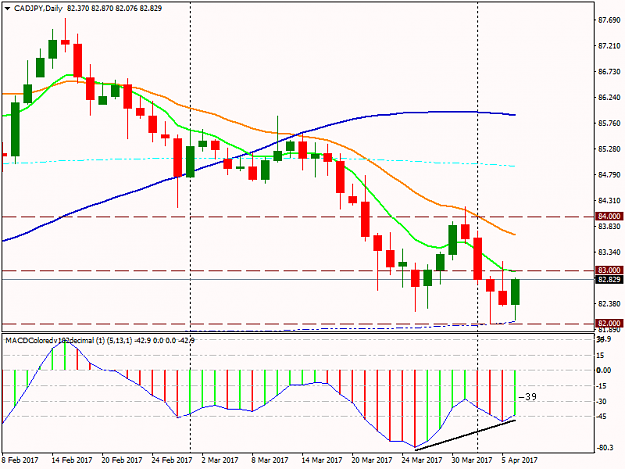Click the 14 Mar 2017 date label
The image size is (625, 469).
[322, 460]
